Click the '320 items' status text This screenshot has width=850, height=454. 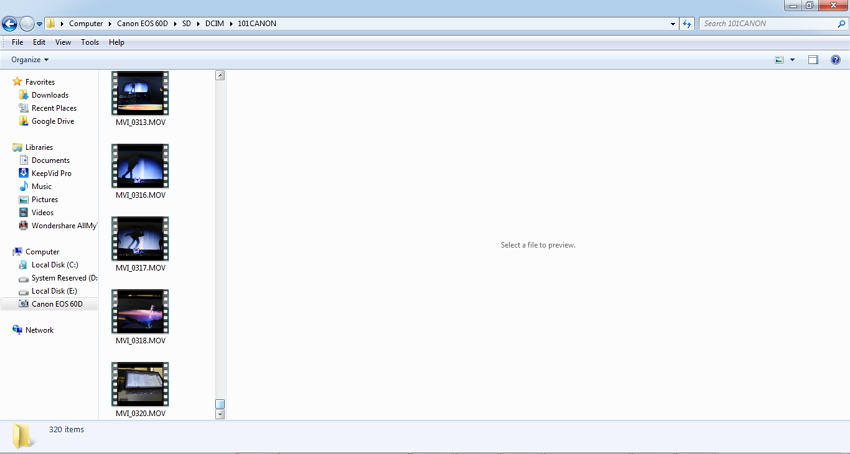point(66,429)
